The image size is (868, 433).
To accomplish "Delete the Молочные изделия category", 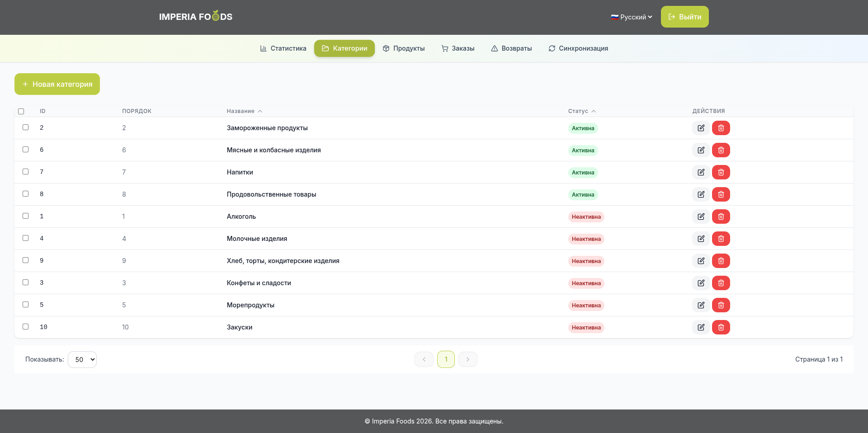I will point(721,239).
